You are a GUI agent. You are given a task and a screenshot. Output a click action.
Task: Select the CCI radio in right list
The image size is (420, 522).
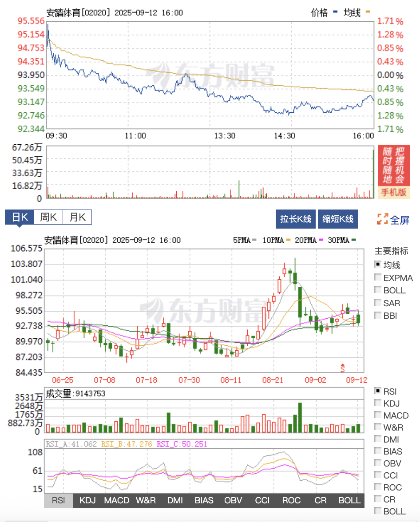click(378, 475)
